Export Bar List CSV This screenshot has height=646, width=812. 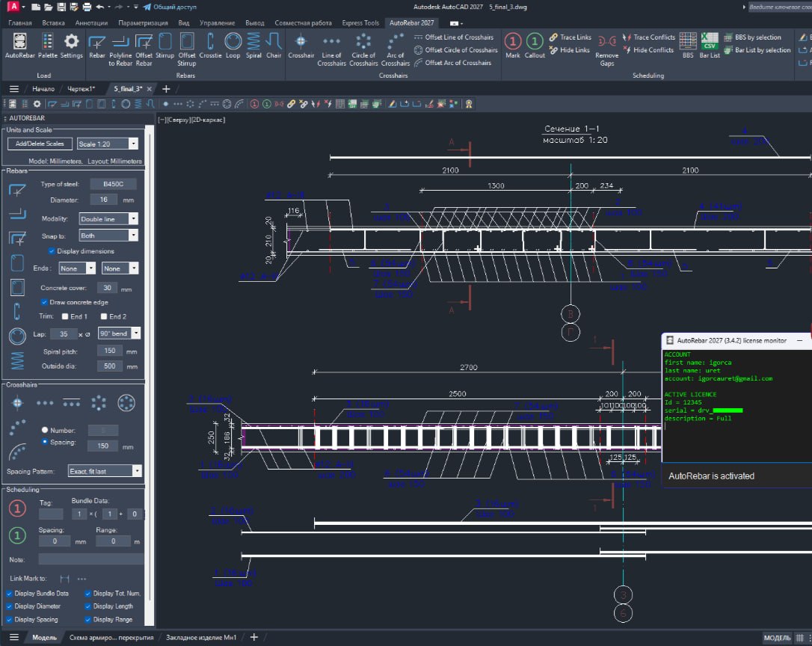[x=710, y=46]
